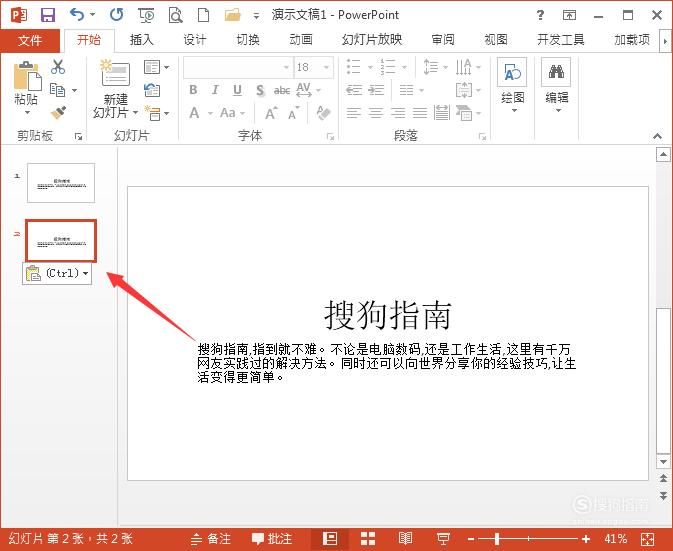The height and width of the screenshot is (551, 673).
Task: Click the Comments button in status bar
Action: pos(272,539)
